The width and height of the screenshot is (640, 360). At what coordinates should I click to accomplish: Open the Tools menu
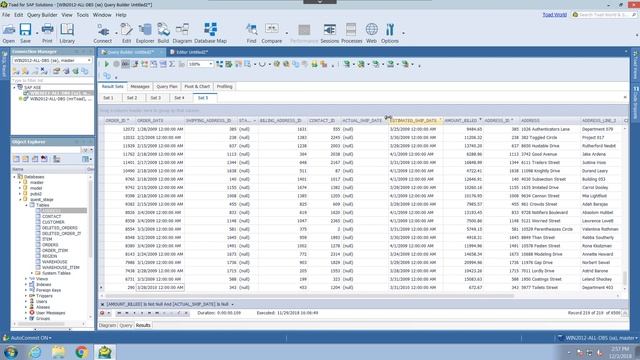point(82,15)
